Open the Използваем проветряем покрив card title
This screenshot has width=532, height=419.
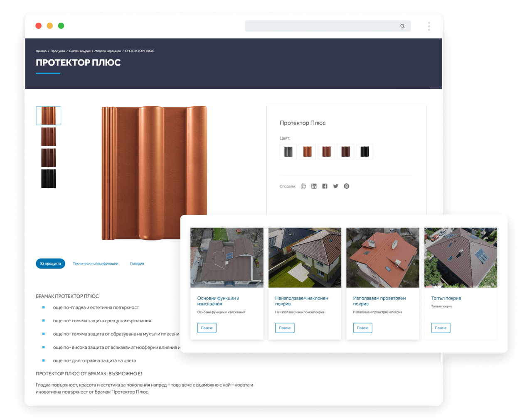(x=379, y=301)
